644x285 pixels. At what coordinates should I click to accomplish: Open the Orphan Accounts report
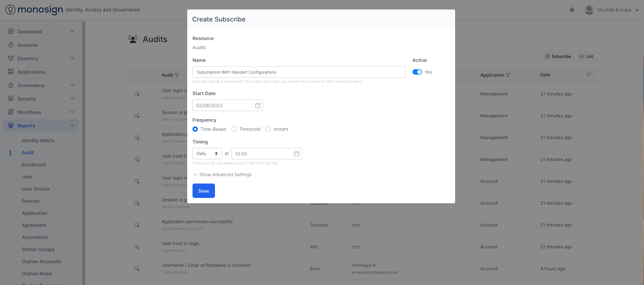(41, 261)
